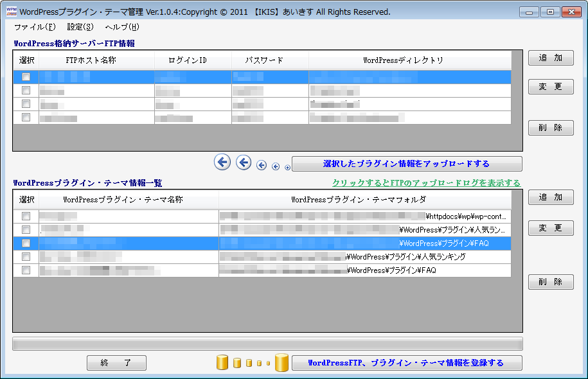Click WordPressFTP、プラグイン・テーマ情報を登録する button

point(407,363)
